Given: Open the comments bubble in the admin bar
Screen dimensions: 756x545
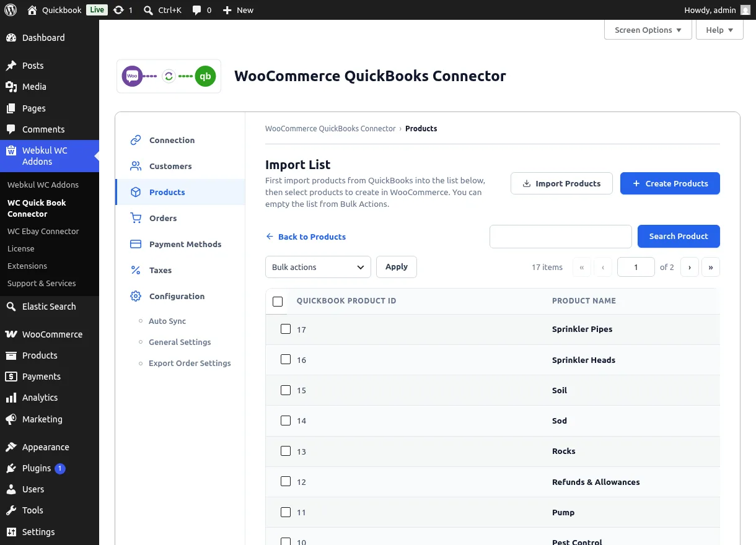Looking at the screenshot, I should point(196,10).
